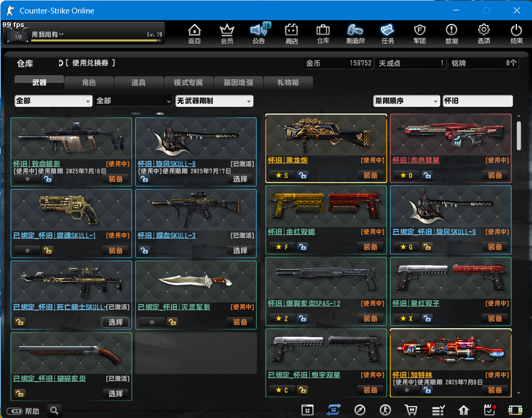Toggle favorite star on 怀旧|致命蝎刺
This screenshot has width=532, height=418.
(x=28, y=179)
